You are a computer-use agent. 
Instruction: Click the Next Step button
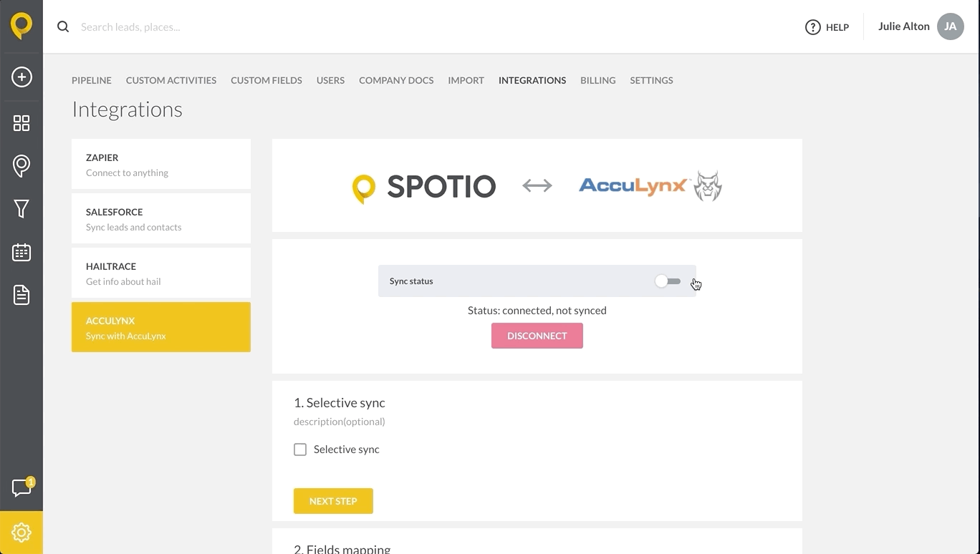333,501
